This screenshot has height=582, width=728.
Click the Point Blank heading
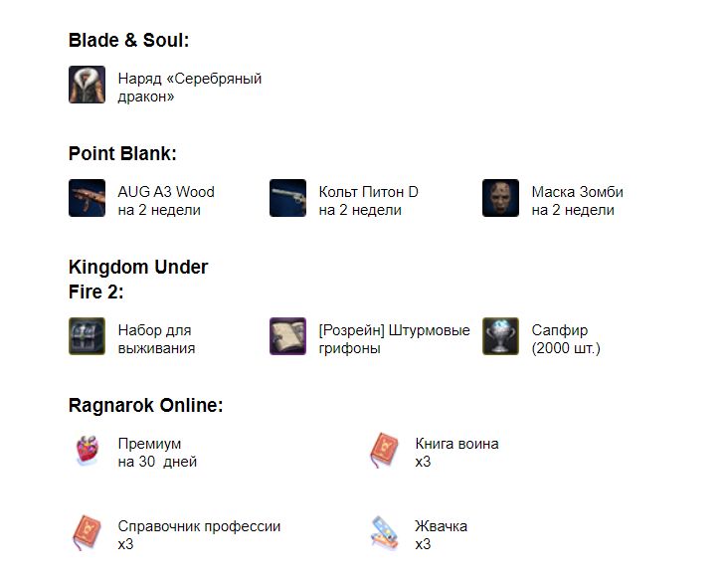(122, 154)
